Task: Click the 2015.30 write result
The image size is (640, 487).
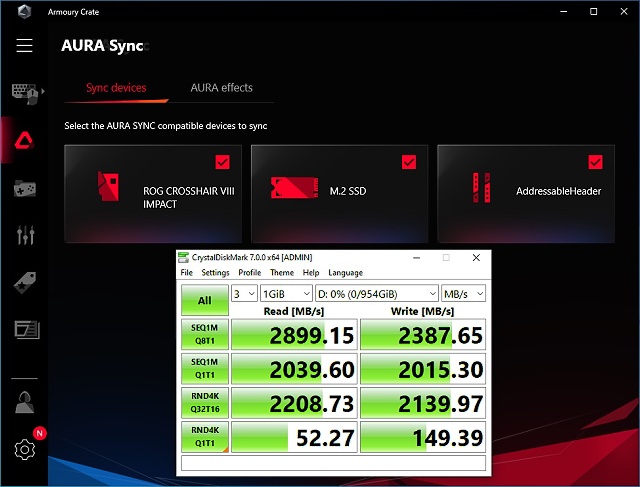Action: point(423,369)
